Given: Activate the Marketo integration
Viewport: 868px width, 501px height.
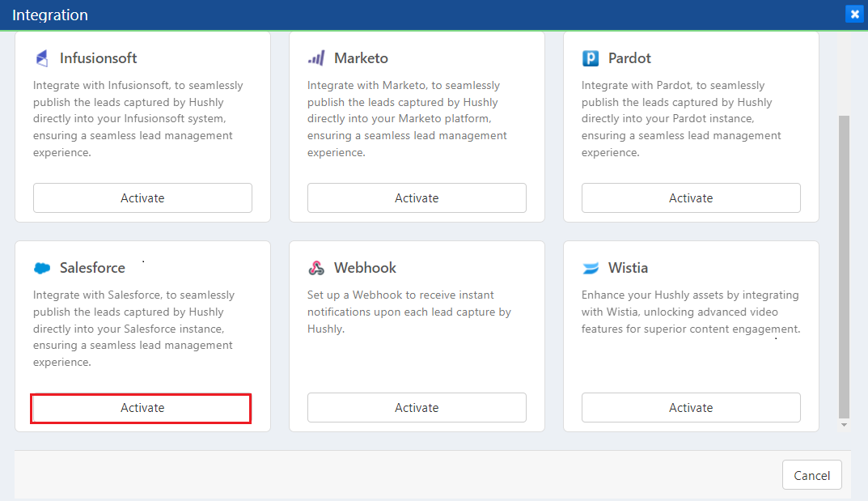Looking at the screenshot, I should (417, 197).
